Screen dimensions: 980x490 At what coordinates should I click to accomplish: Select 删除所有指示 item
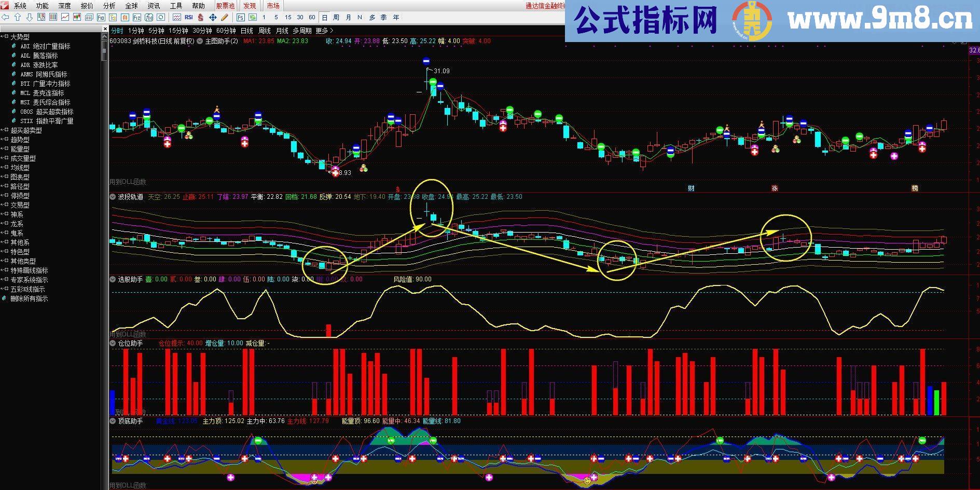29,298
